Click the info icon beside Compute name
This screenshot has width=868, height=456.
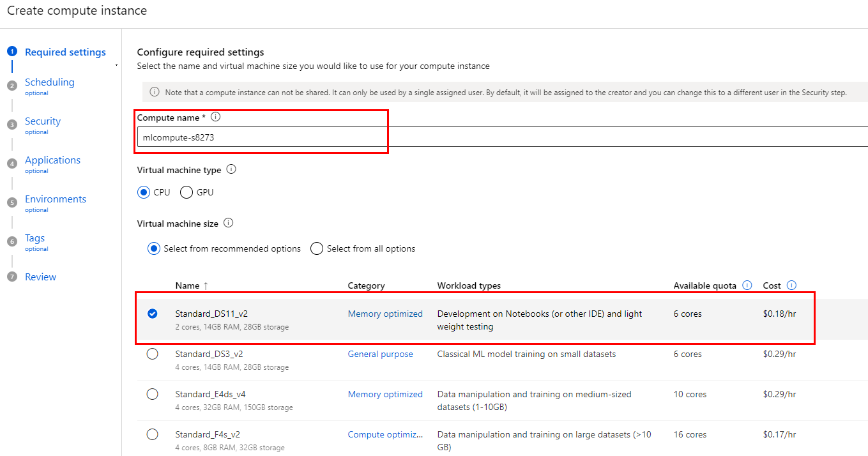pyautogui.click(x=215, y=118)
